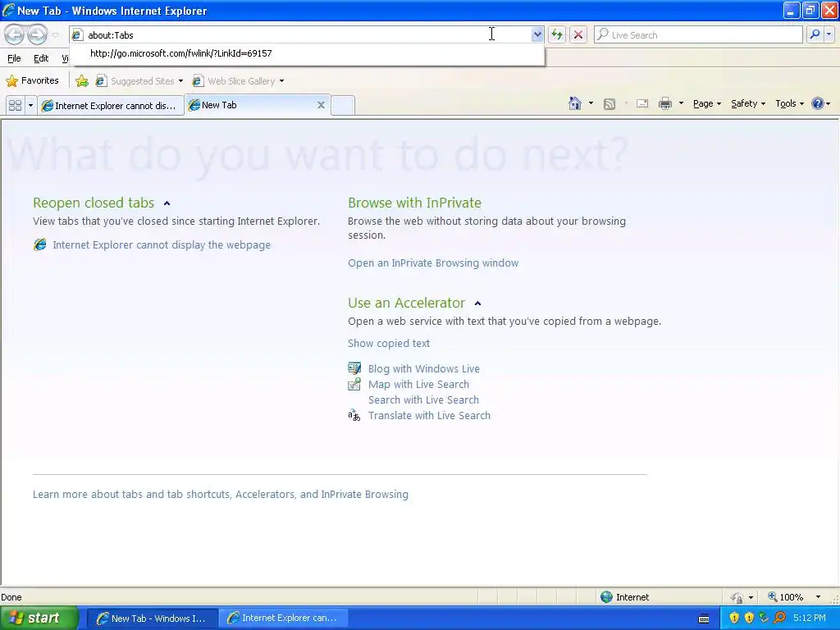
Task: Click Blog with Windows Live accelerator
Action: click(x=424, y=368)
